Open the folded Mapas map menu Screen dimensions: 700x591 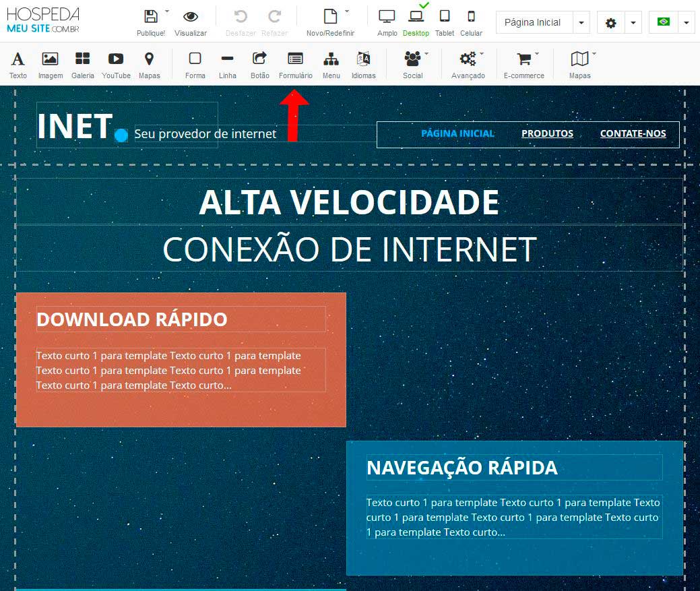[580, 65]
